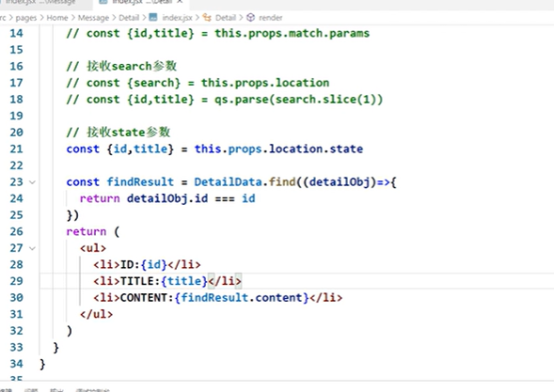Select the 'Detail' class breadcrumb after index.jsx
This screenshot has width=554, height=392.
click(x=226, y=18)
